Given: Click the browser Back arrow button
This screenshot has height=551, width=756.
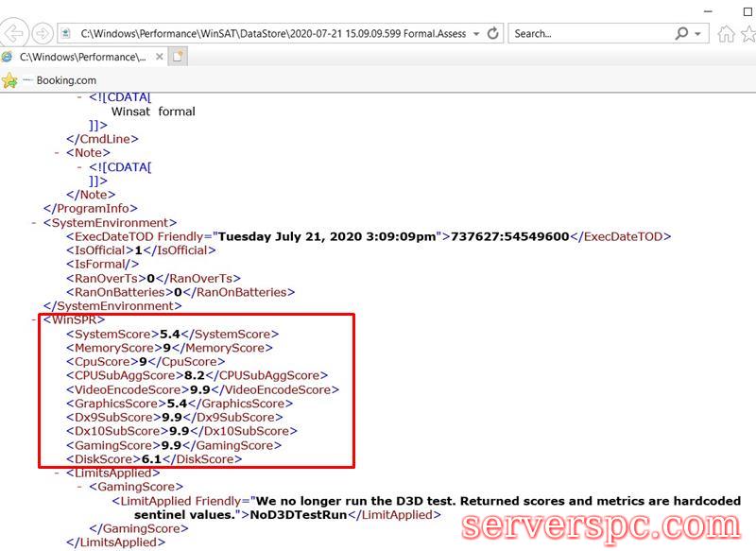Looking at the screenshot, I should (x=13, y=33).
